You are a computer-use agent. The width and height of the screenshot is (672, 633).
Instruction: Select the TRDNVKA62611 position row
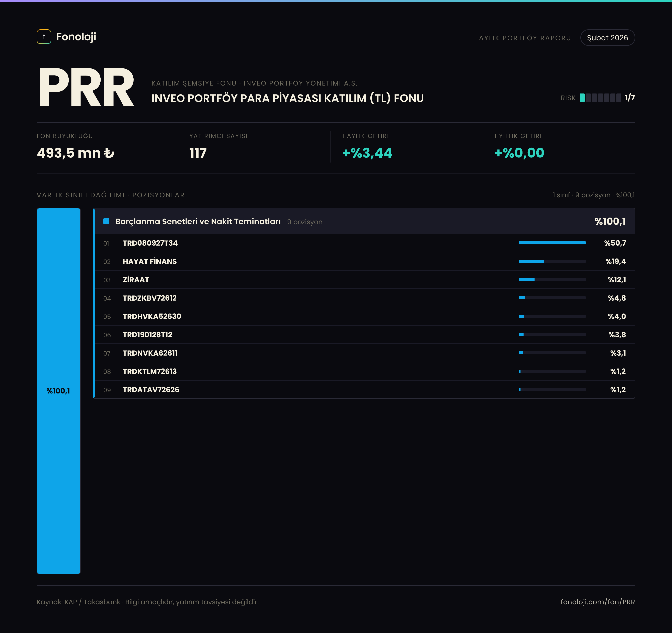click(364, 353)
